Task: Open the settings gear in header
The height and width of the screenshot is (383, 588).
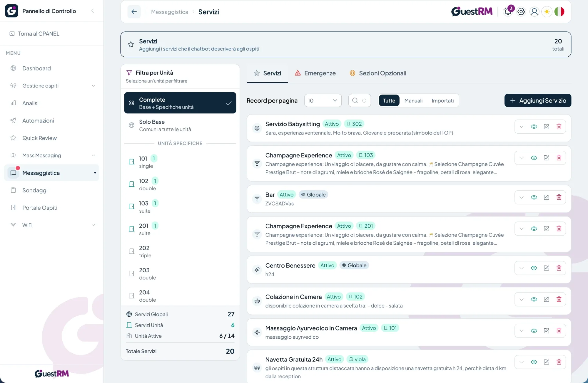Action: tap(521, 12)
